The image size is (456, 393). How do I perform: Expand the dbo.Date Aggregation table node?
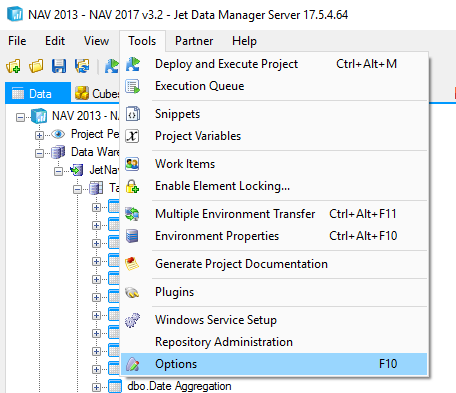pyautogui.click(x=96, y=387)
